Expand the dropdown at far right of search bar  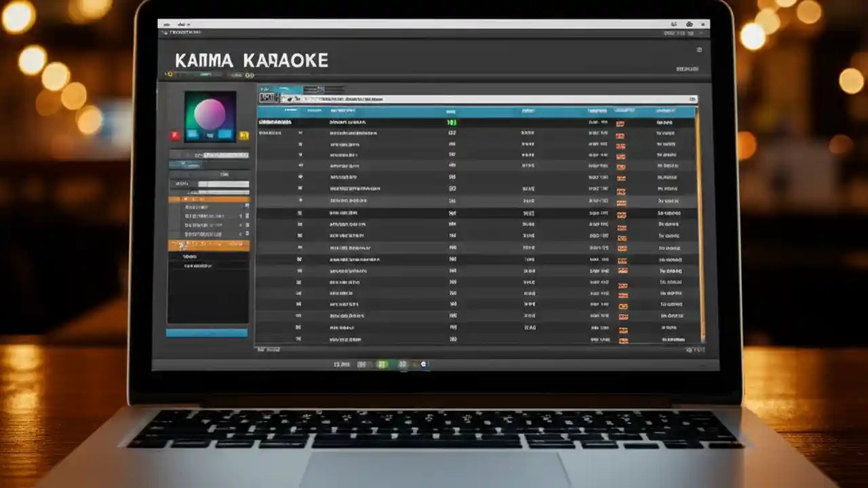coord(692,98)
